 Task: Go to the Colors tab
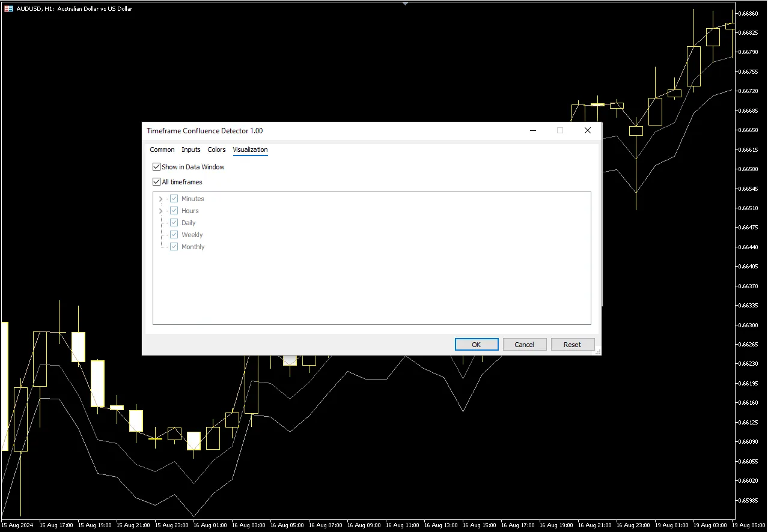(x=216, y=150)
